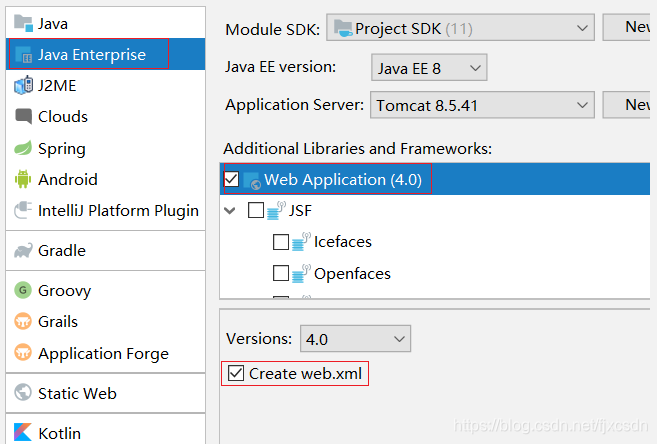The image size is (657, 444).
Task: Open the Application Server dropdown
Action: (x=482, y=105)
